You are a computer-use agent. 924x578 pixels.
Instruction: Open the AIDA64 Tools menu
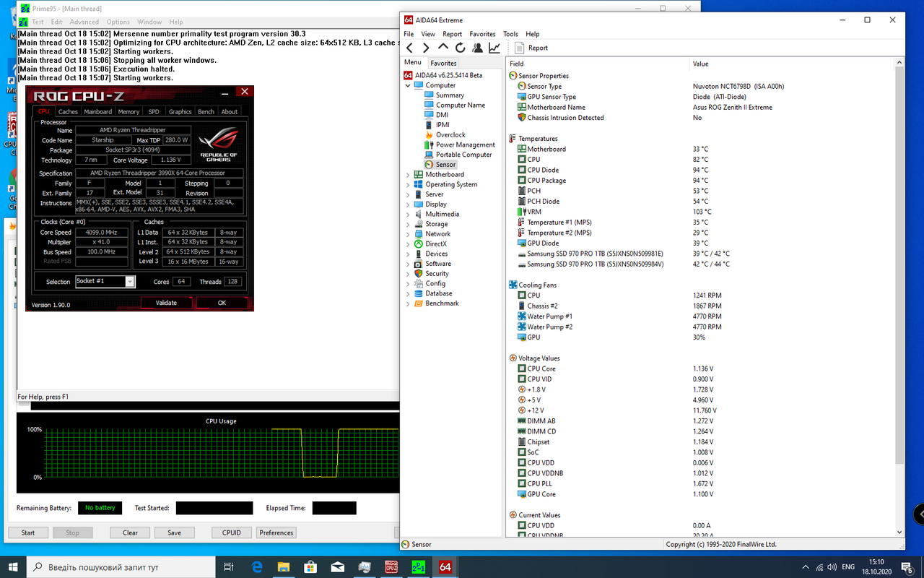pyautogui.click(x=510, y=34)
